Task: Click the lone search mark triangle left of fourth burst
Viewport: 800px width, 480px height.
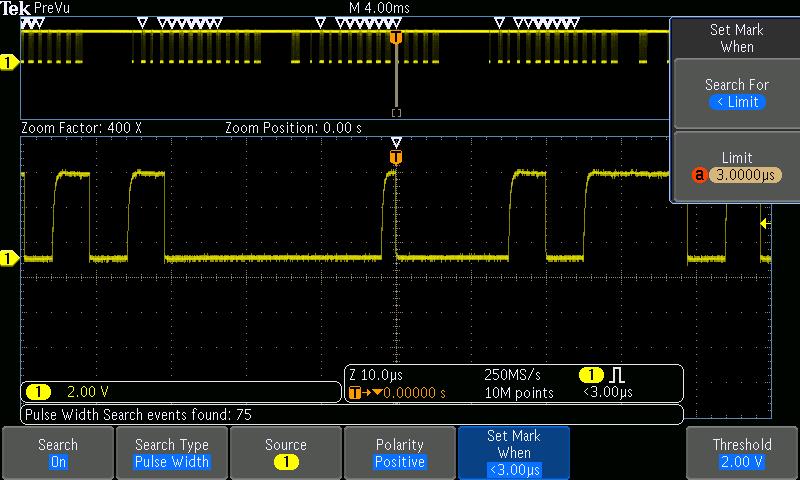Action: point(499,23)
